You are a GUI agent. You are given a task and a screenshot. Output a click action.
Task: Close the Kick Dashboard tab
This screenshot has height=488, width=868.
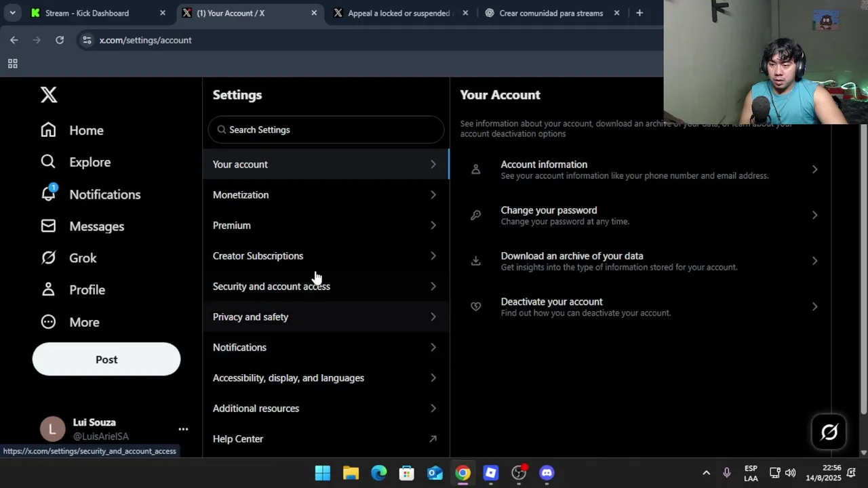(163, 13)
